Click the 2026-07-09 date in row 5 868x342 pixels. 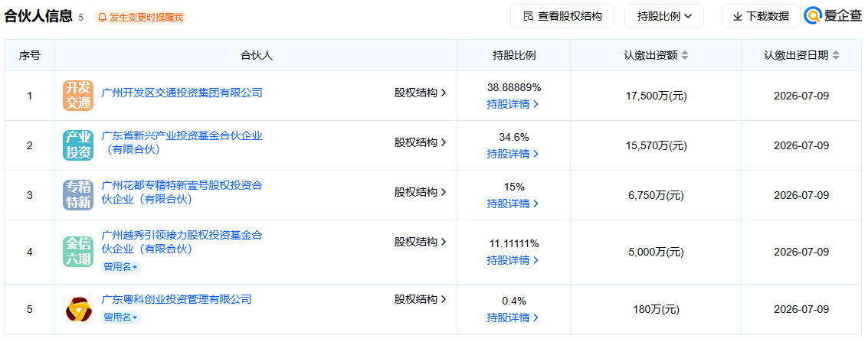pyautogui.click(x=801, y=309)
